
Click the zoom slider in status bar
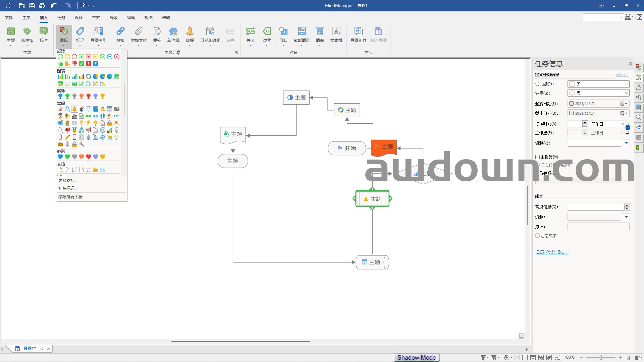click(601, 358)
